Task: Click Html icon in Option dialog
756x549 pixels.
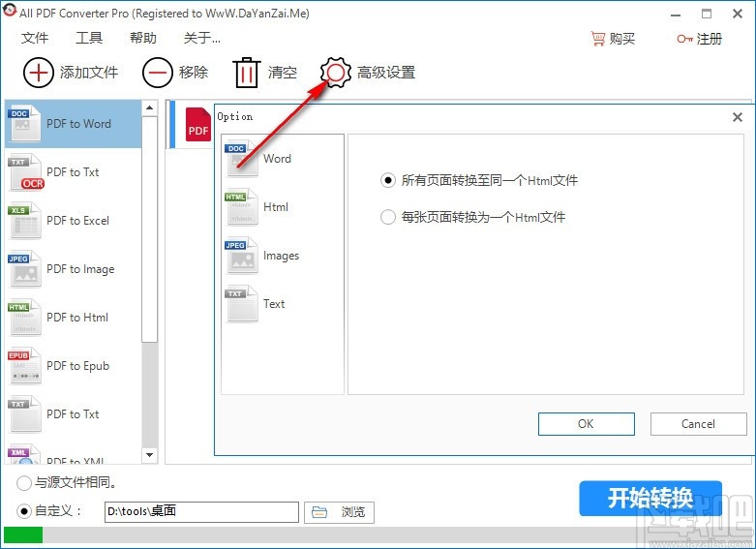Action: pyautogui.click(x=242, y=207)
